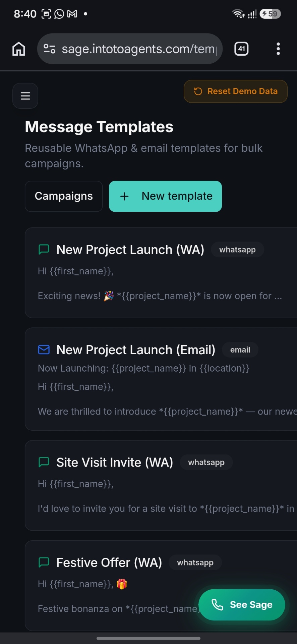This screenshot has height=644, width=297.
Task: Open the hamburger navigation menu
Action: click(25, 96)
